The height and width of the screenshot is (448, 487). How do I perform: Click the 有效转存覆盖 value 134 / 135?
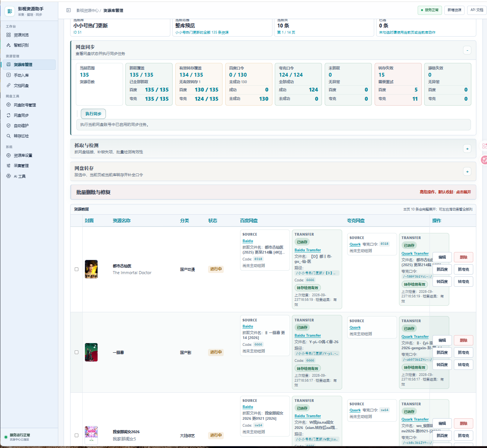coord(191,75)
